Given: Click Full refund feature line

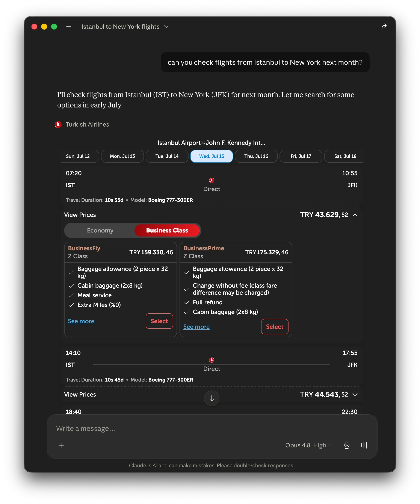Looking at the screenshot, I should click(x=208, y=302).
